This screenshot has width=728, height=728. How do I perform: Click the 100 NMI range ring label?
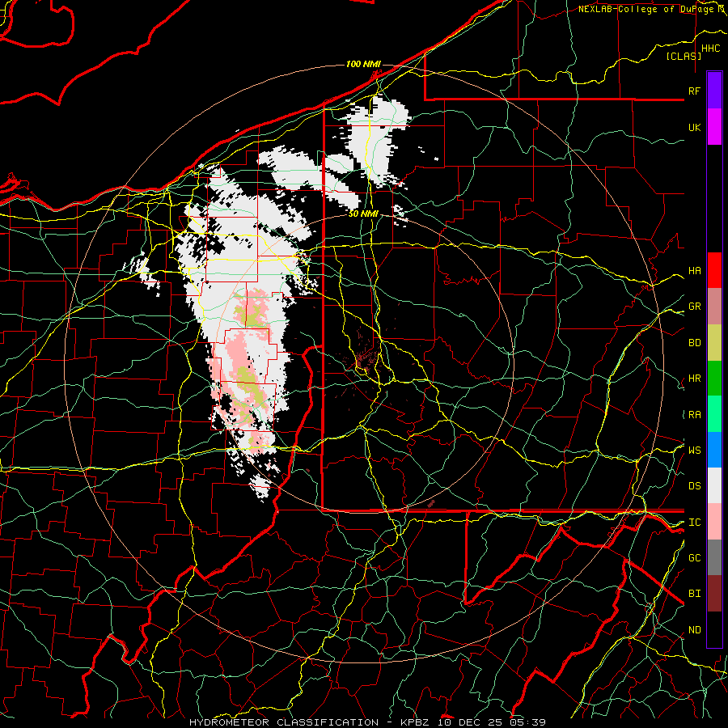[363, 64]
